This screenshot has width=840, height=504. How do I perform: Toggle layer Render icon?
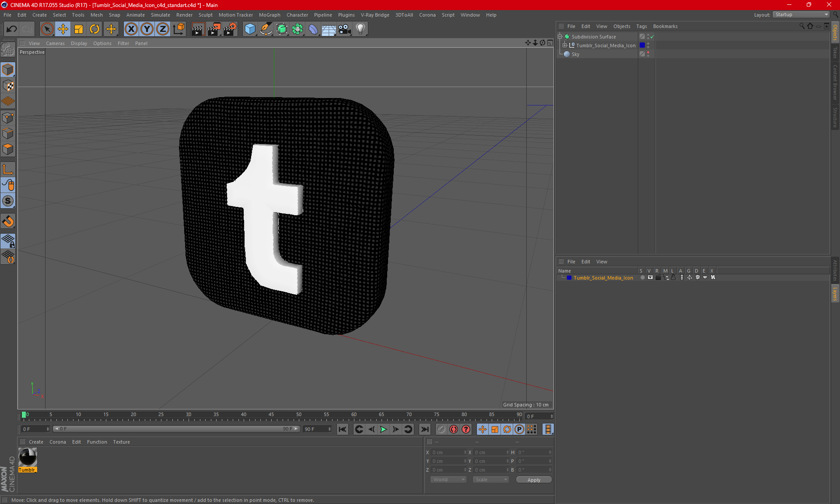click(x=658, y=277)
